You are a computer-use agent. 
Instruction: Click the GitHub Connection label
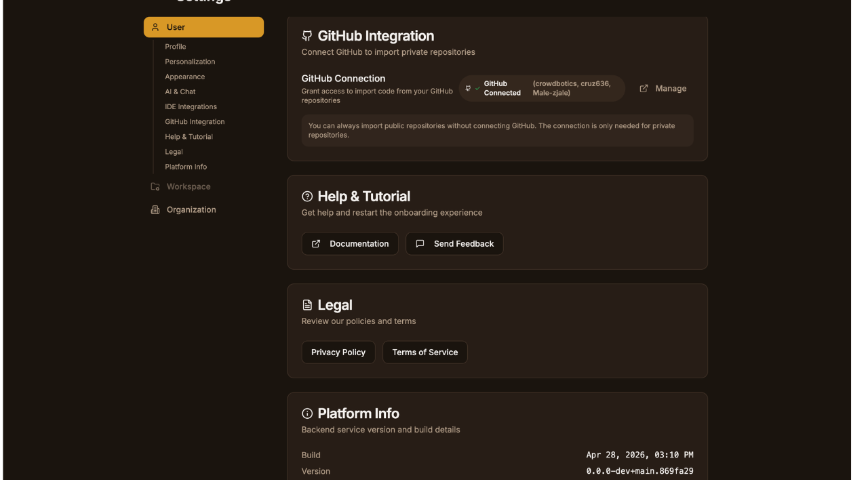pyautogui.click(x=343, y=79)
